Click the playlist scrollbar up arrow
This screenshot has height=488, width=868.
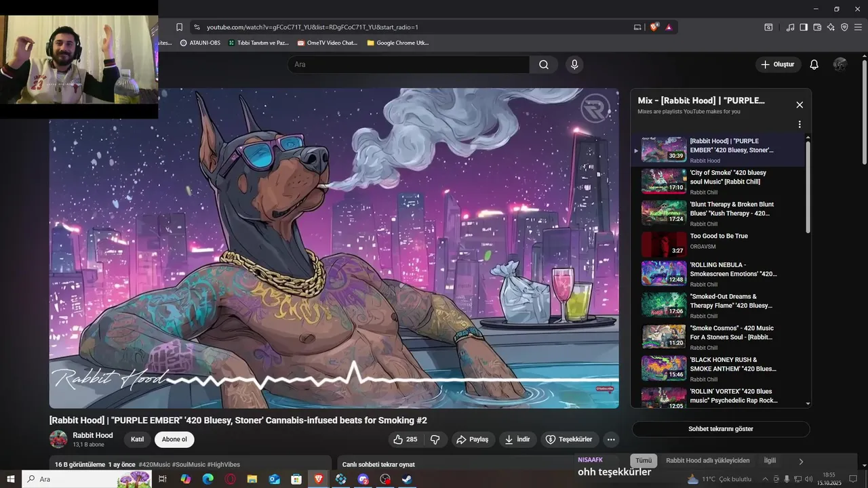(808, 138)
